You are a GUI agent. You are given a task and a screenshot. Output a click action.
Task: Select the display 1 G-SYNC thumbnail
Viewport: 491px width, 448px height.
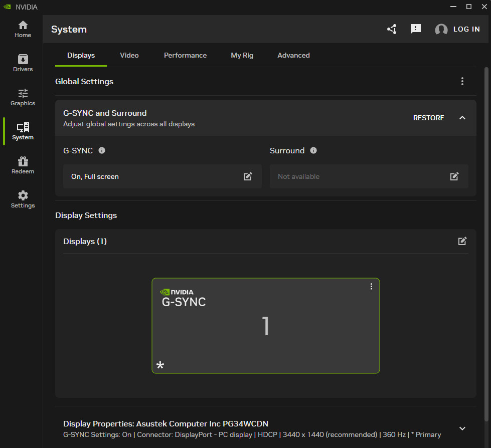click(x=265, y=326)
